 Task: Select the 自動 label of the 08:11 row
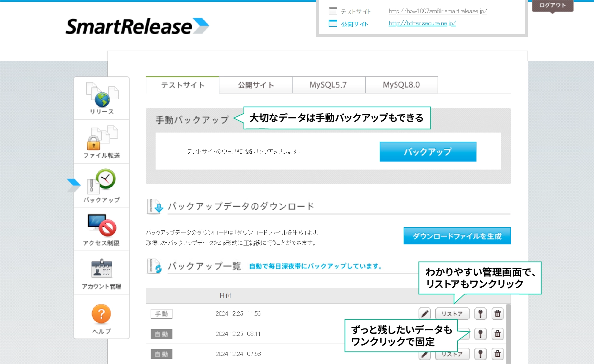click(162, 334)
